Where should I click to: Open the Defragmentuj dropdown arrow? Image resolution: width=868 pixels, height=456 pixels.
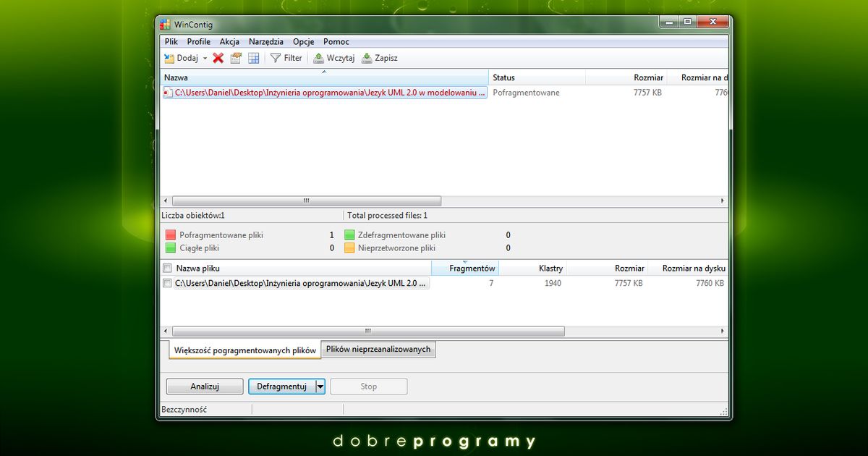320,387
